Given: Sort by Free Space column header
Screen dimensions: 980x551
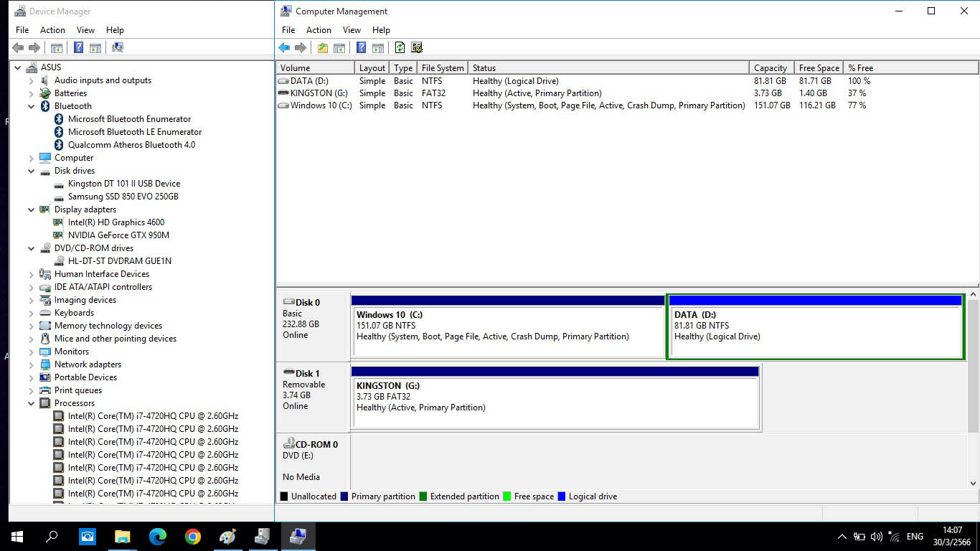Looking at the screenshot, I should tap(819, 67).
